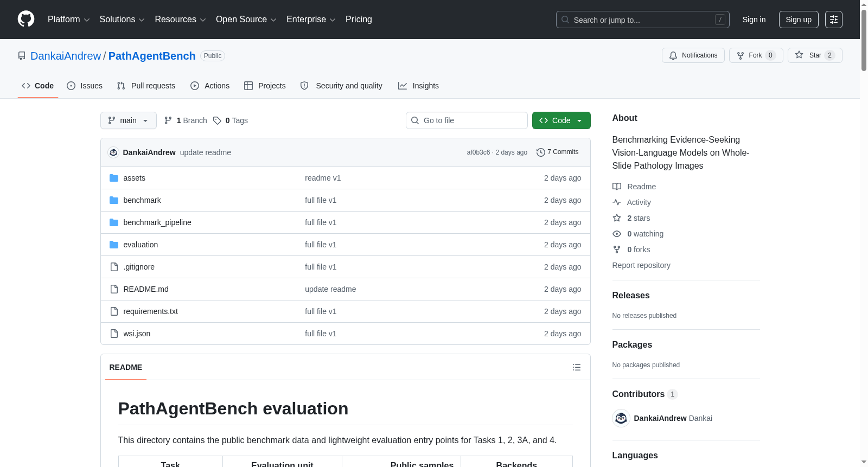868x467 pixels.
Task: Click DankaiAndrew avatar in commit row
Action: (113, 152)
